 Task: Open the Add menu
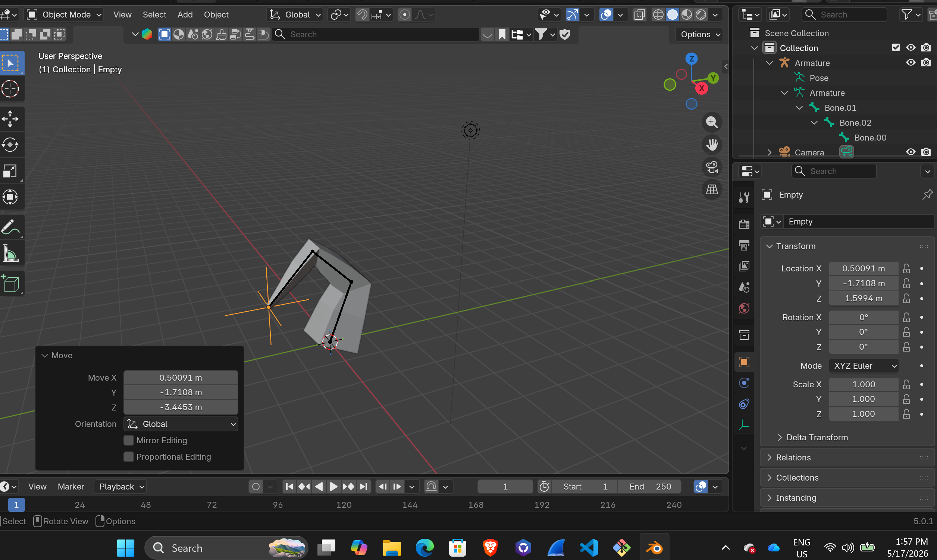[185, 15]
